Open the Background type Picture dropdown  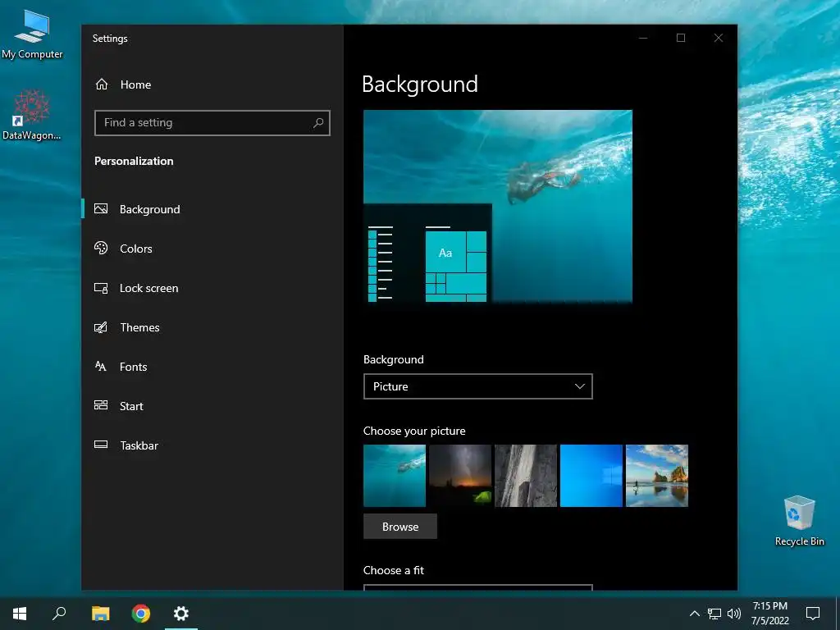478,386
